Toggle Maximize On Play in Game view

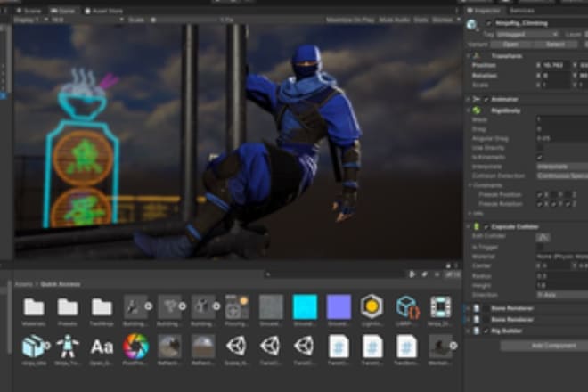350,20
